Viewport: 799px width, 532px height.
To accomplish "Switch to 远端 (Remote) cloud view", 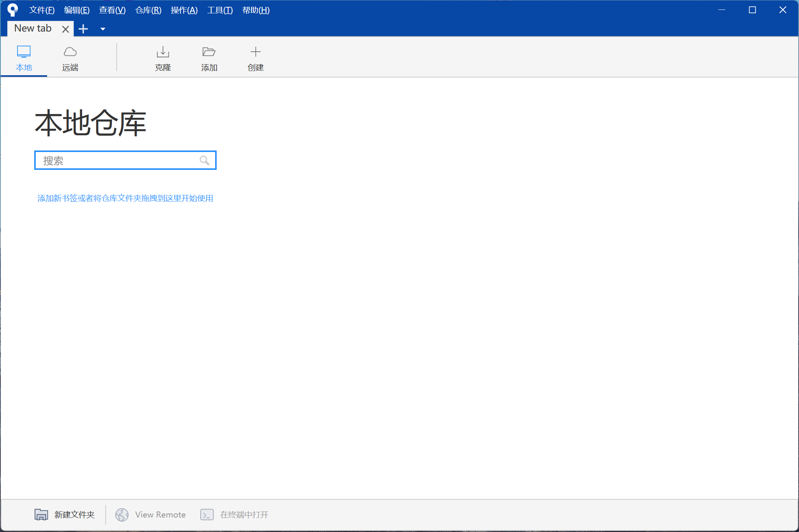I will pyautogui.click(x=70, y=52).
